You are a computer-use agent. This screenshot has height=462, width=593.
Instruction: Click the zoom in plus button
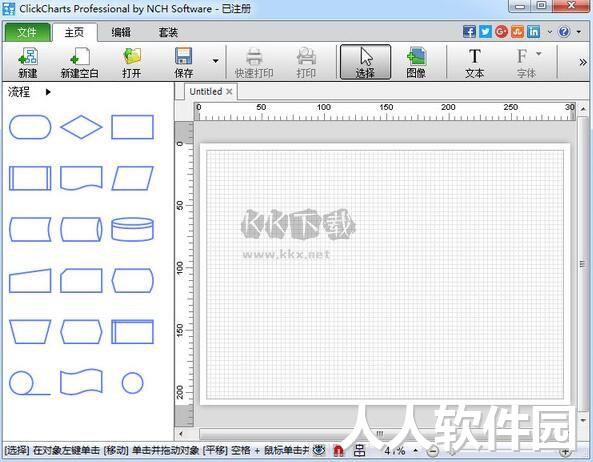pos(565,451)
